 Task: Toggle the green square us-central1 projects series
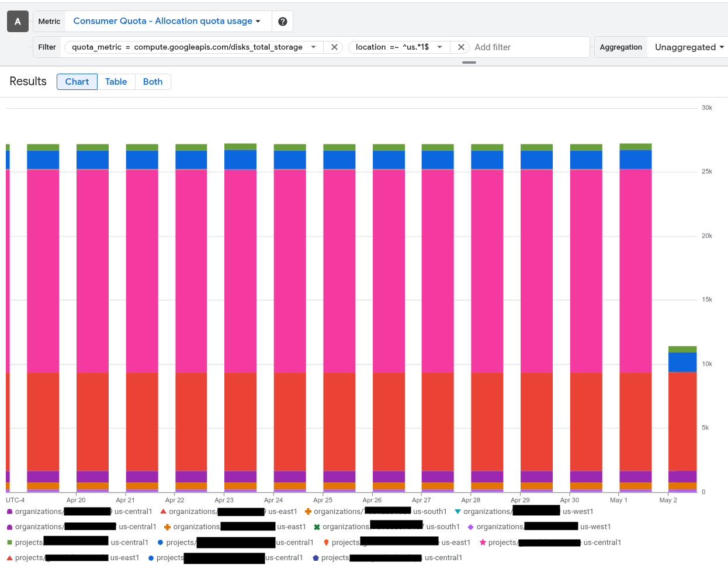(9, 542)
